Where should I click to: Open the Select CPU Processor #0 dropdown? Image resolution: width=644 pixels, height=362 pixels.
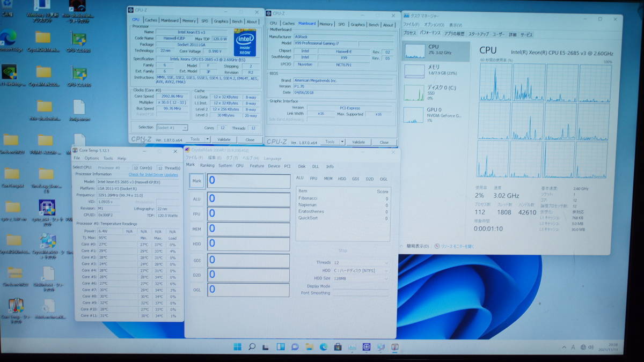114,168
